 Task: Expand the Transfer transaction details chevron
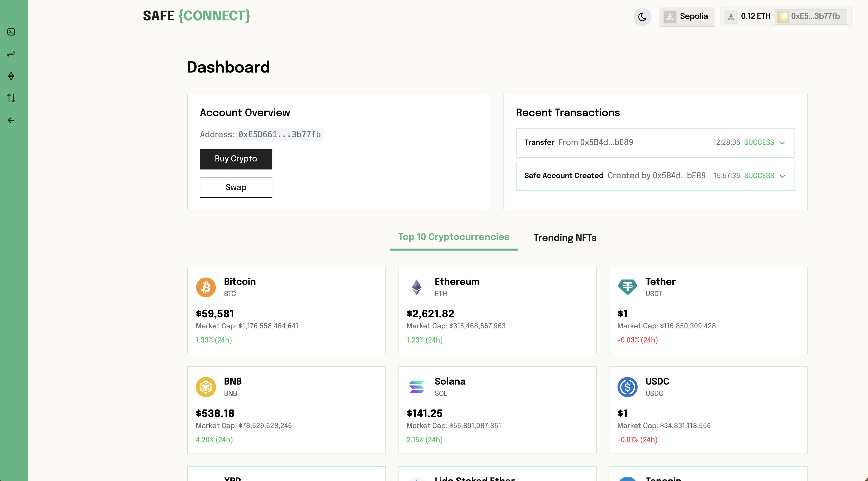click(782, 143)
